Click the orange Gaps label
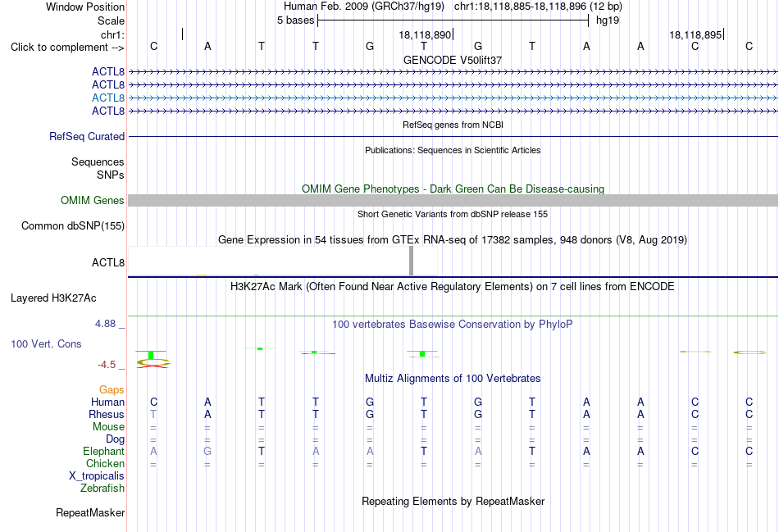Screen dimensions: 779x532 pyautogui.click(x=112, y=390)
